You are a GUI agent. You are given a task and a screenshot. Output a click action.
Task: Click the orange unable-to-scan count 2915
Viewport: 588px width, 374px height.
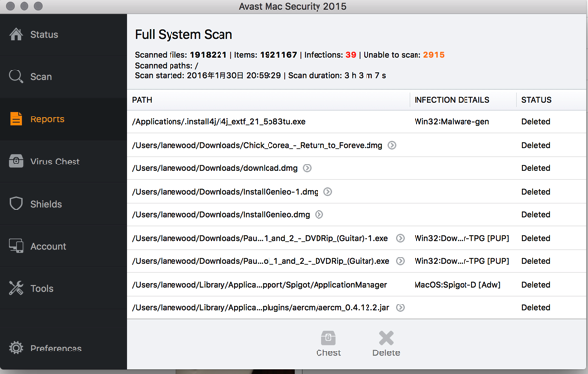(x=434, y=55)
